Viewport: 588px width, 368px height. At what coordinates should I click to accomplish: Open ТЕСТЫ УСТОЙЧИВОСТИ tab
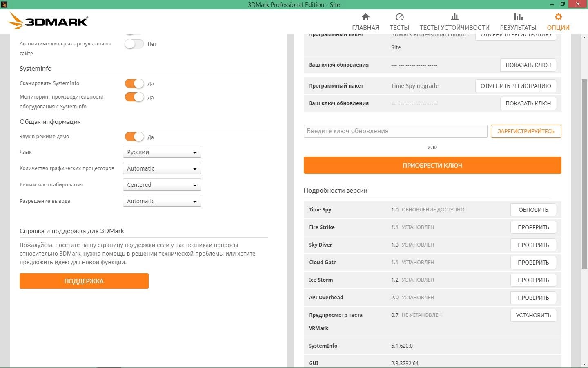point(454,27)
